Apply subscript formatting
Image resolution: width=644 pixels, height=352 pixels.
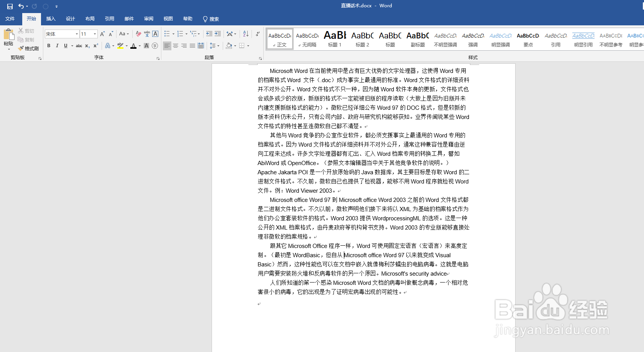(x=87, y=46)
